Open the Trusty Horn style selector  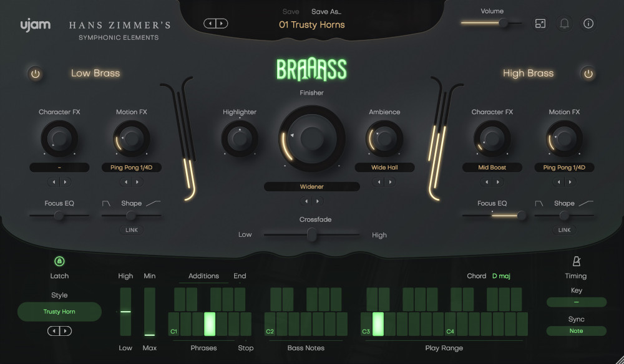tap(59, 311)
